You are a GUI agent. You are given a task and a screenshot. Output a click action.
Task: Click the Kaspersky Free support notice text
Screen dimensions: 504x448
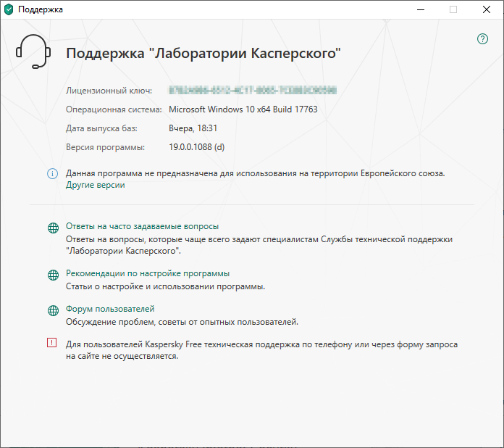(x=261, y=350)
